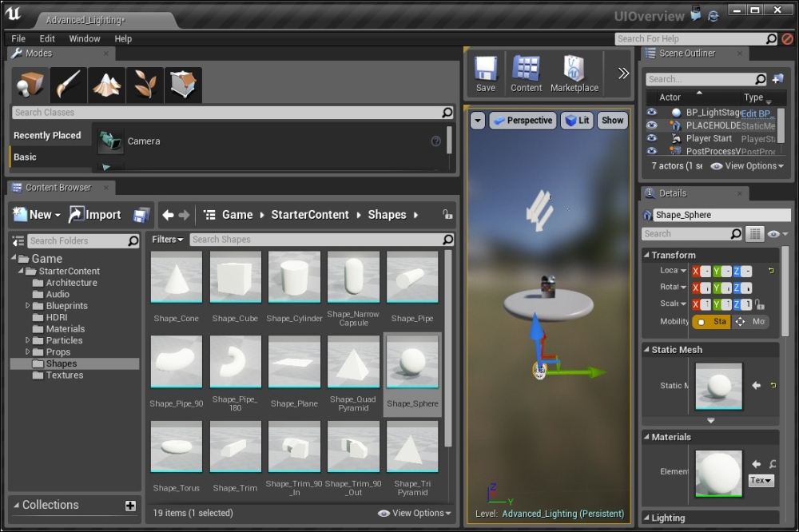Select the Foliage mode icon
Screen dimensions: 799x532
145,85
